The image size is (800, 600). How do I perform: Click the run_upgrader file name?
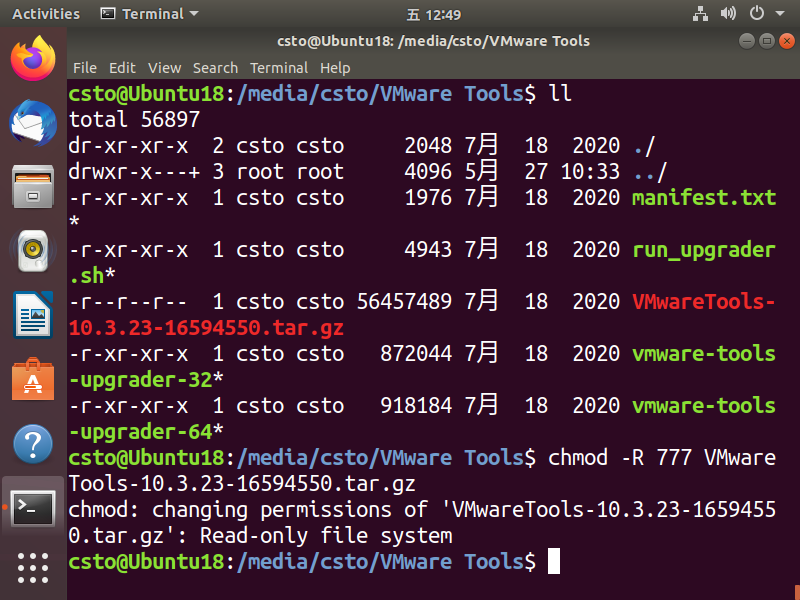704,250
